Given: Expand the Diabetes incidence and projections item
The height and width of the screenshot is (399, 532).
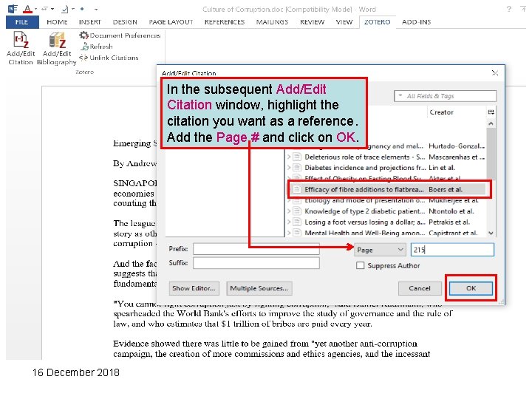Looking at the screenshot, I should coord(289,168).
